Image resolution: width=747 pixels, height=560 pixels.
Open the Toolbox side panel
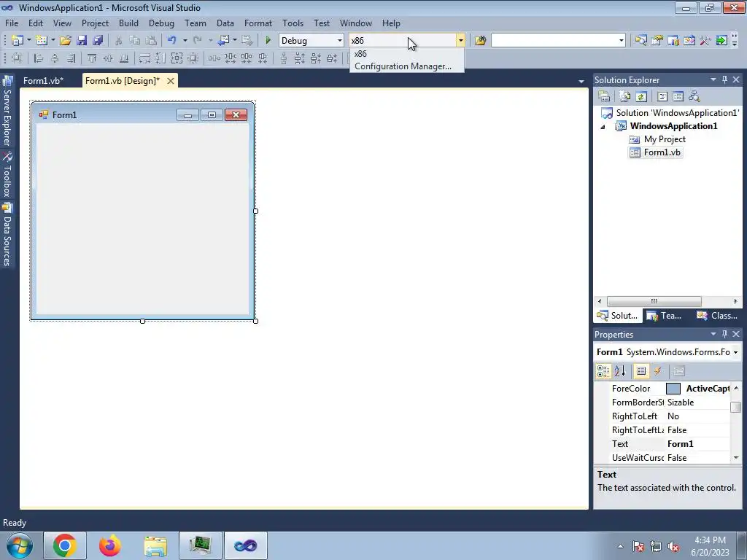pos(7,175)
